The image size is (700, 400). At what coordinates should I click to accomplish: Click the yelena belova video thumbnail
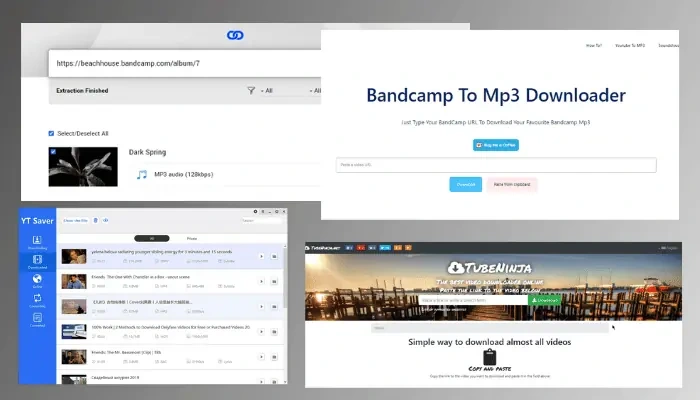click(74, 256)
